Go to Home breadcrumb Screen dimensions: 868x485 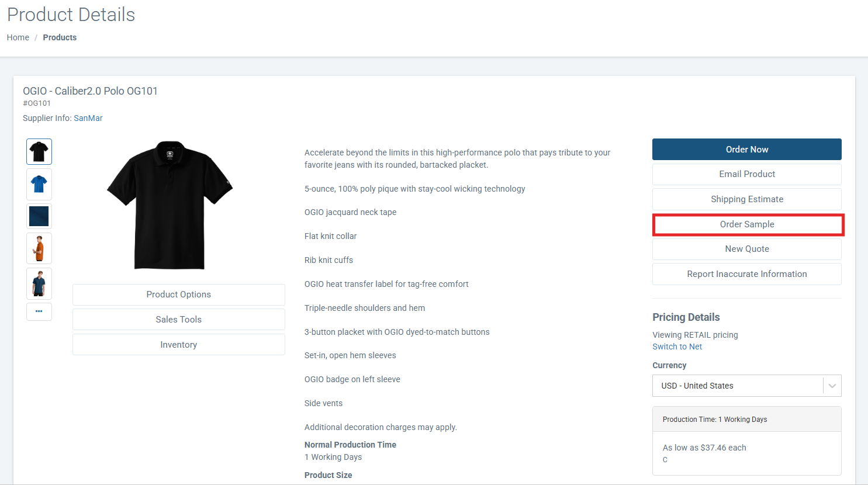click(x=18, y=37)
